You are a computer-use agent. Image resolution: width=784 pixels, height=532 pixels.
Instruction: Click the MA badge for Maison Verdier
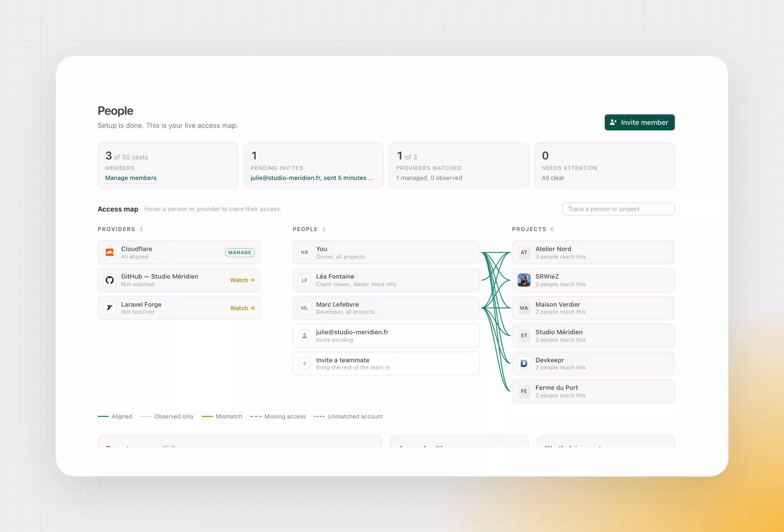click(x=524, y=308)
